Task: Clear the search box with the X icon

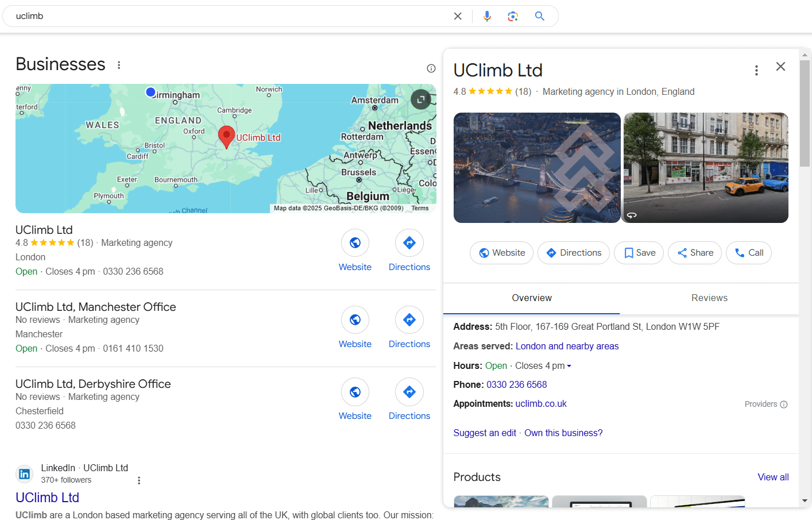Action: click(458, 16)
